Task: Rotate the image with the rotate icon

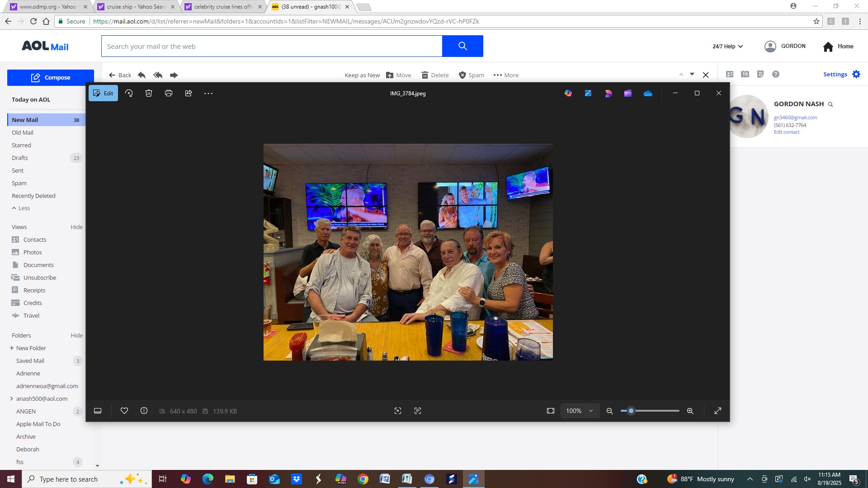Action: click(129, 93)
